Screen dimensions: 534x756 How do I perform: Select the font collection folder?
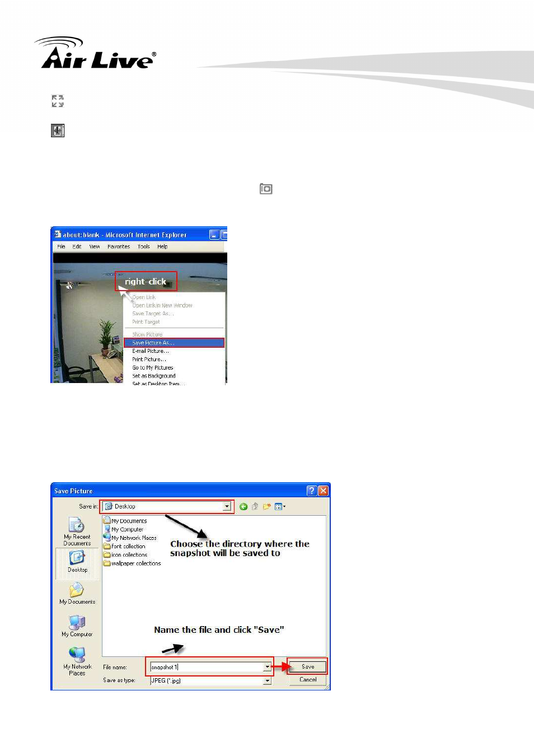(x=124, y=546)
